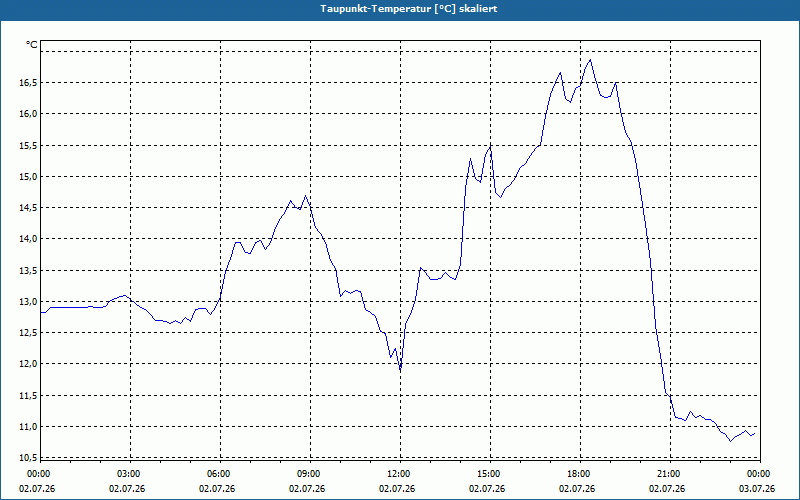This screenshot has height=500, width=800.
Task: Click the 10,5 y-axis label
Action: [29, 458]
